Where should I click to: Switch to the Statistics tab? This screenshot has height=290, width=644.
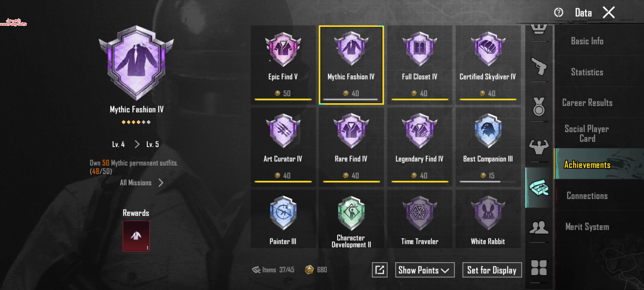587,72
